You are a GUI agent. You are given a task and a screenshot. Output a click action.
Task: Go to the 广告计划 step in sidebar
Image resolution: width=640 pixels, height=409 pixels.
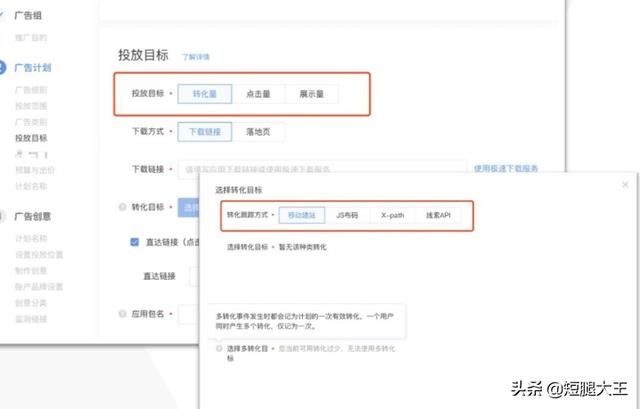[x=33, y=67]
